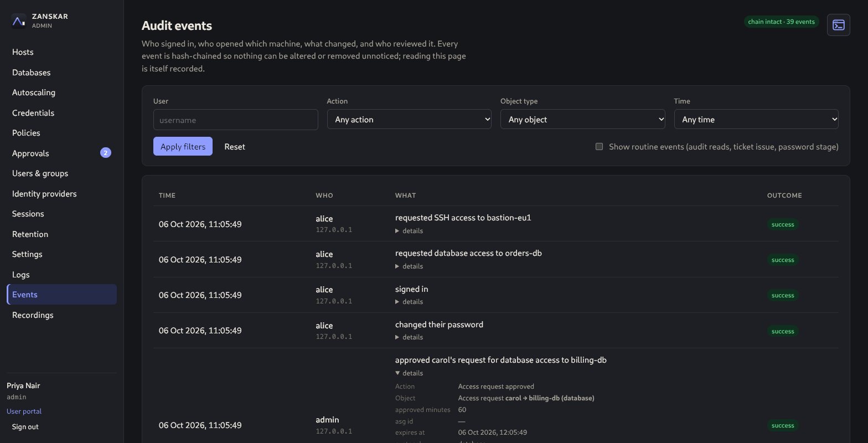The height and width of the screenshot is (443, 868).
Task: Expand details for orders-db access request
Action: [x=409, y=266]
